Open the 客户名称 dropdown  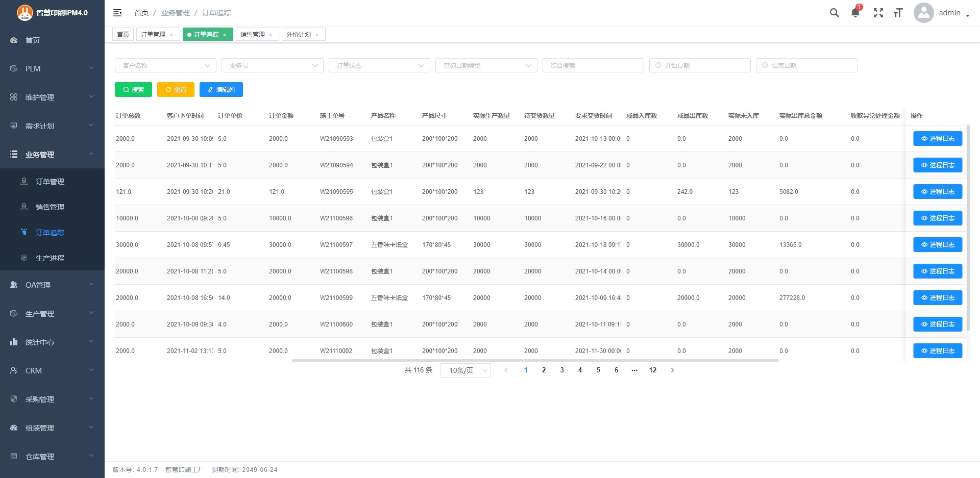(x=165, y=65)
